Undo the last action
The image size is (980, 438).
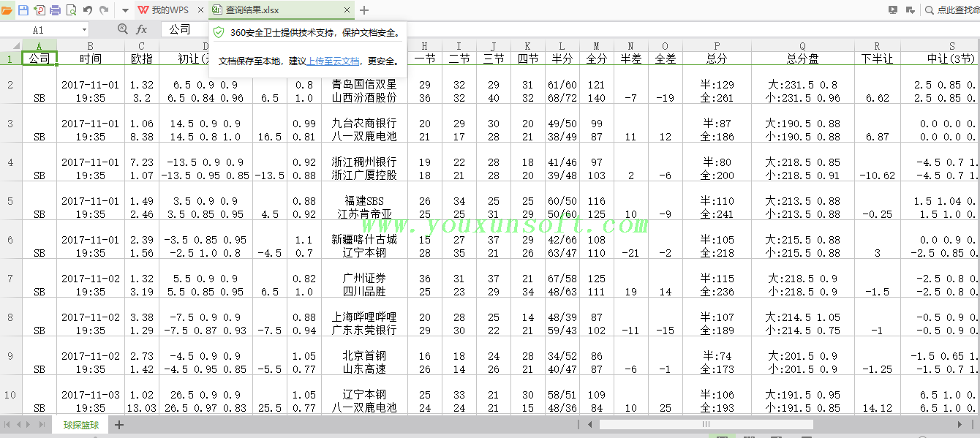point(88,10)
